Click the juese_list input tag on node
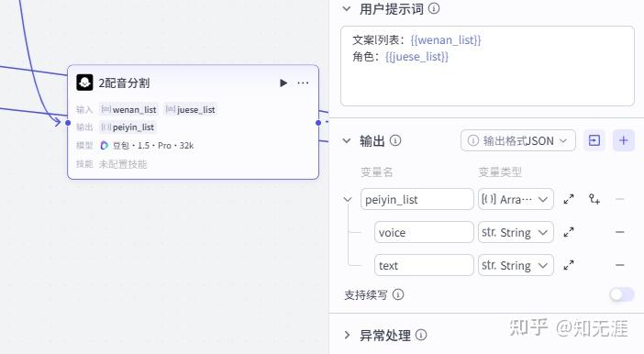 click(190, 110)
